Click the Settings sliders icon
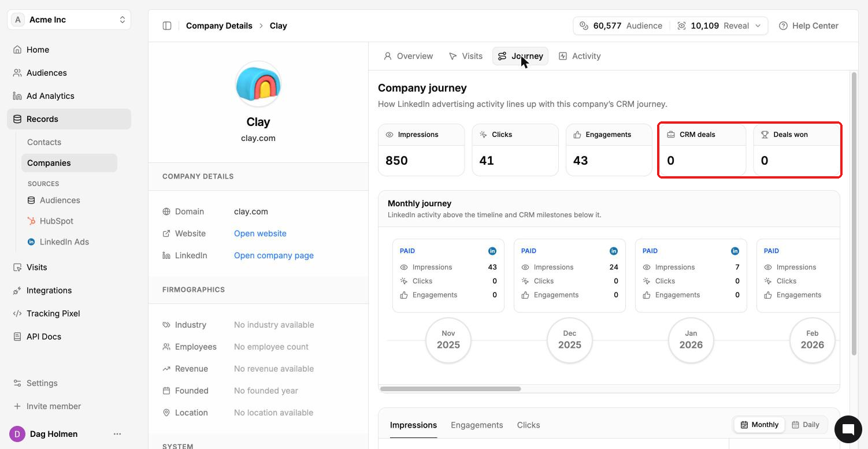The width and height of the screenshot is (868, 449). click(17, 383)
